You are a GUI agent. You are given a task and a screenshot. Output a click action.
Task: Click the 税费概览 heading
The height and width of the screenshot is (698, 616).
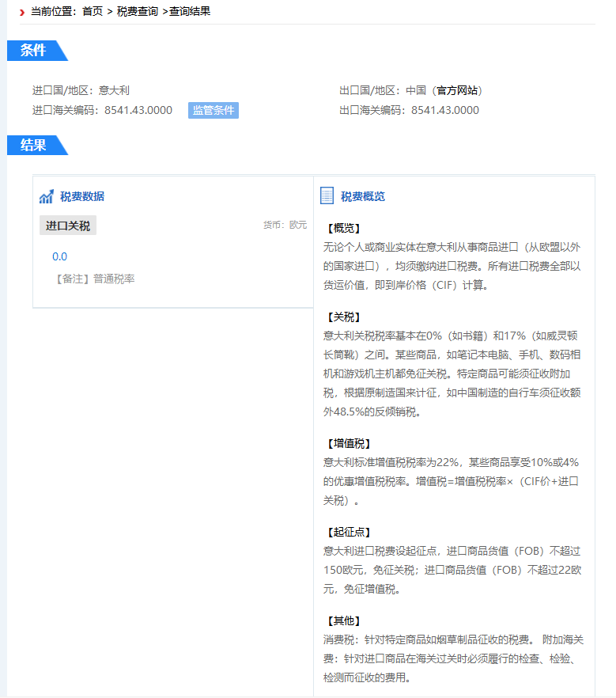[x=363, y=196]
